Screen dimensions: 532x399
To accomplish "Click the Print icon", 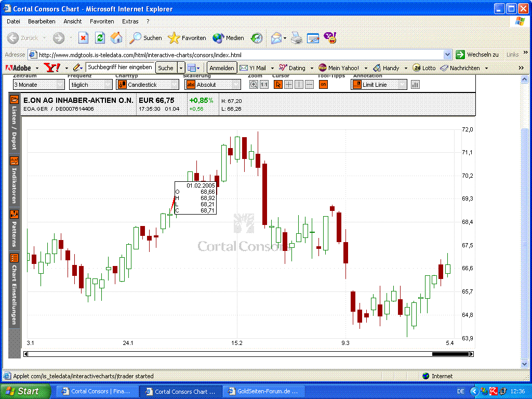I will (297, 38).
